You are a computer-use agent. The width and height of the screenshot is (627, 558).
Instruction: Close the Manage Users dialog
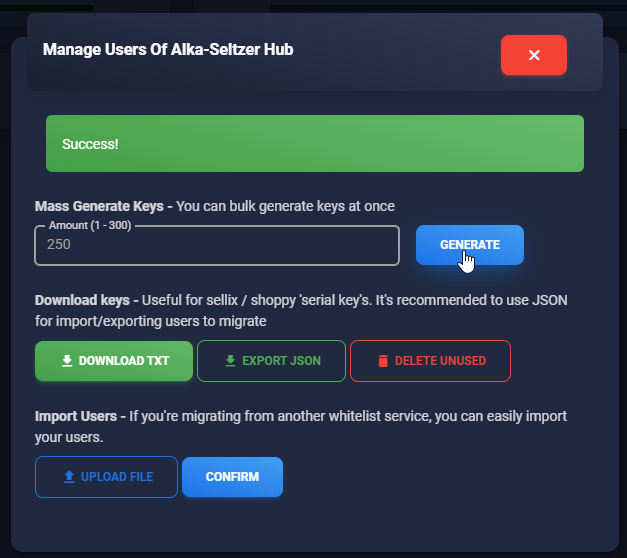(533, 55)
